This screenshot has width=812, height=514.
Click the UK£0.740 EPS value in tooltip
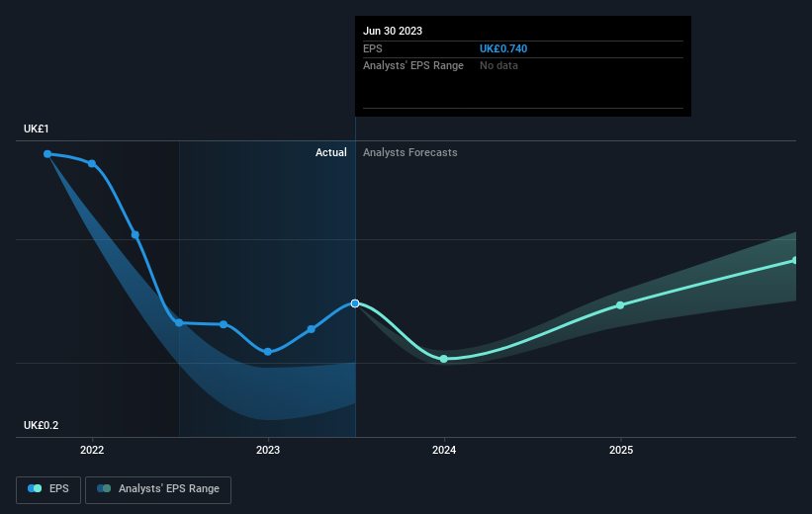point(503,48)
